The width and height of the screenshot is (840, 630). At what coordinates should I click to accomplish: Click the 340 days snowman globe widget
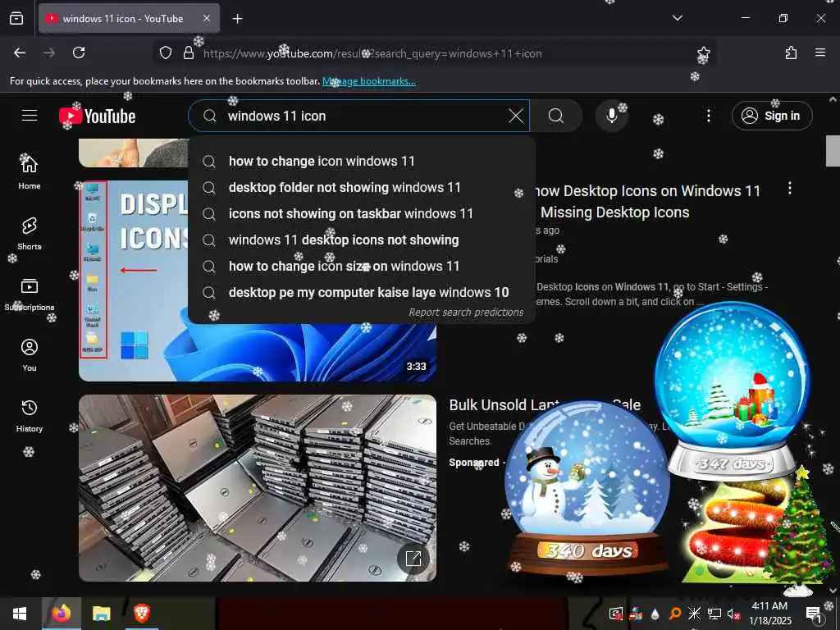[x=587, y=488]
